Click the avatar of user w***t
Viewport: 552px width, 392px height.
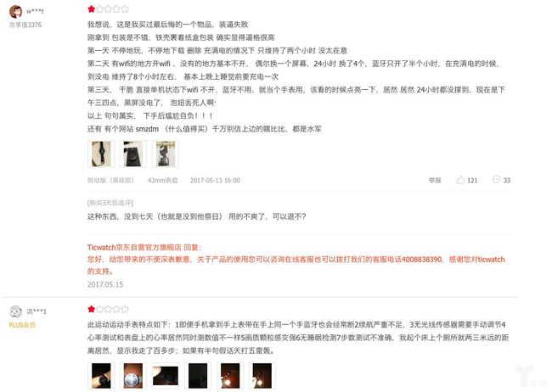15,12
